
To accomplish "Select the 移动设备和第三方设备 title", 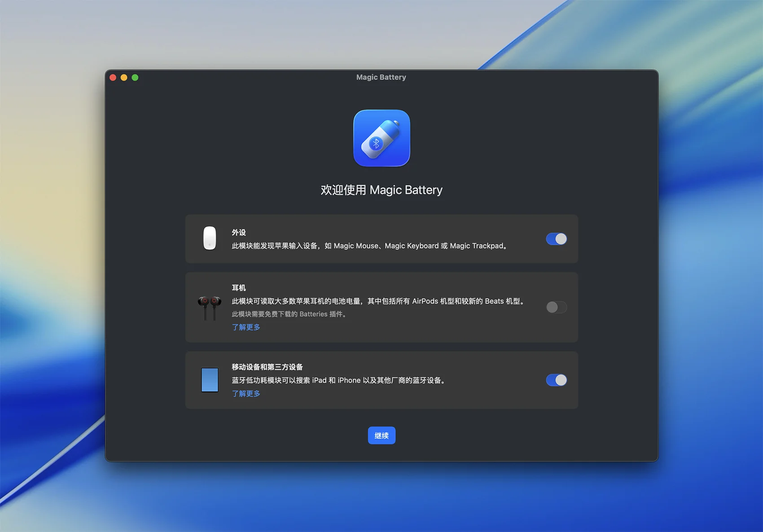I will point(267,367).
